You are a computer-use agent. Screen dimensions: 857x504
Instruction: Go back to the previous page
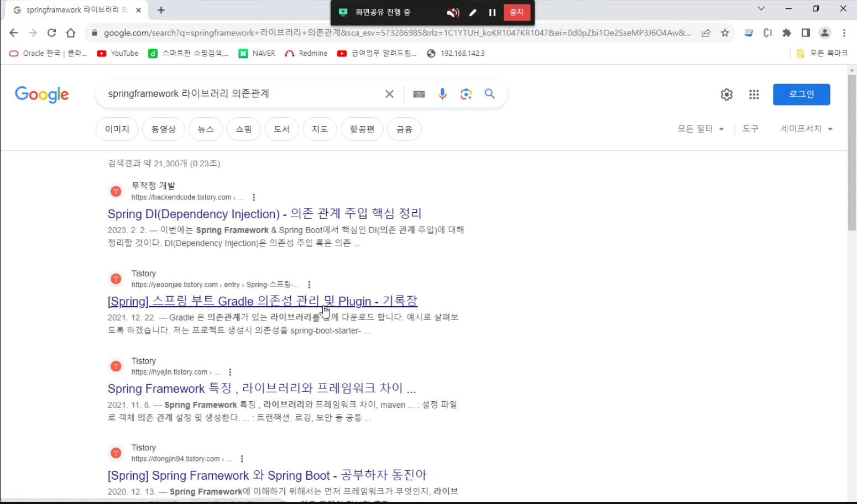coord(13,33)
